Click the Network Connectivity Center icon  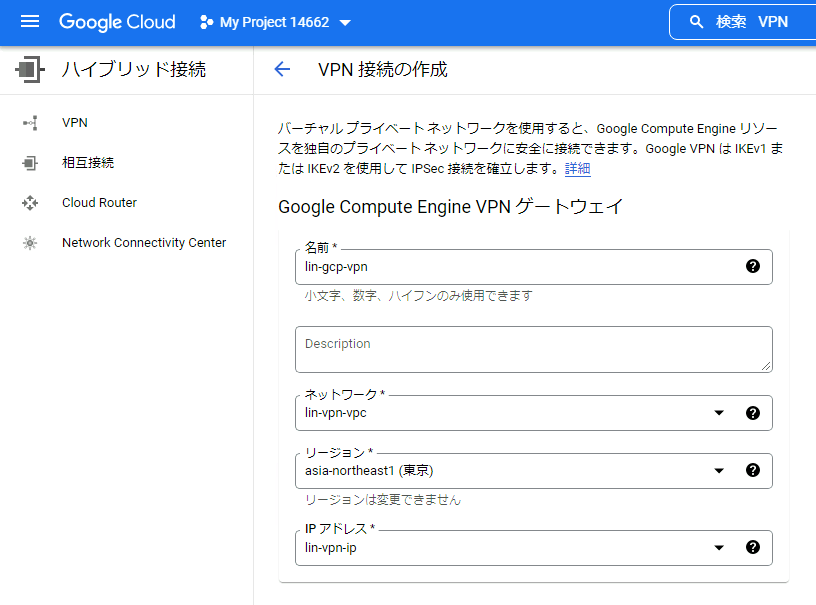[30, 243]
